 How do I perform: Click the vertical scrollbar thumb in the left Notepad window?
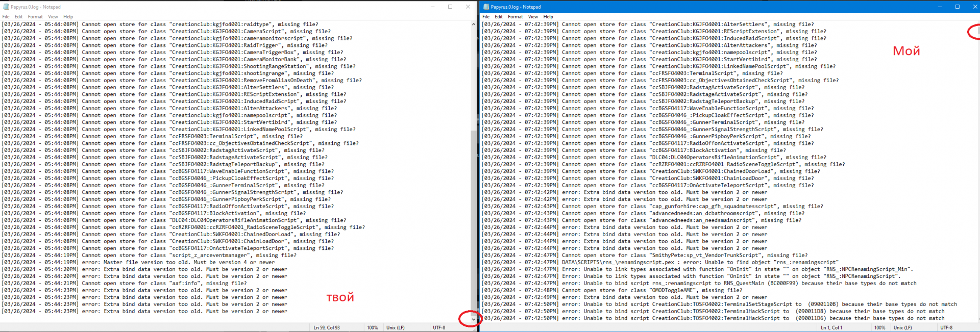coord(474,219)
